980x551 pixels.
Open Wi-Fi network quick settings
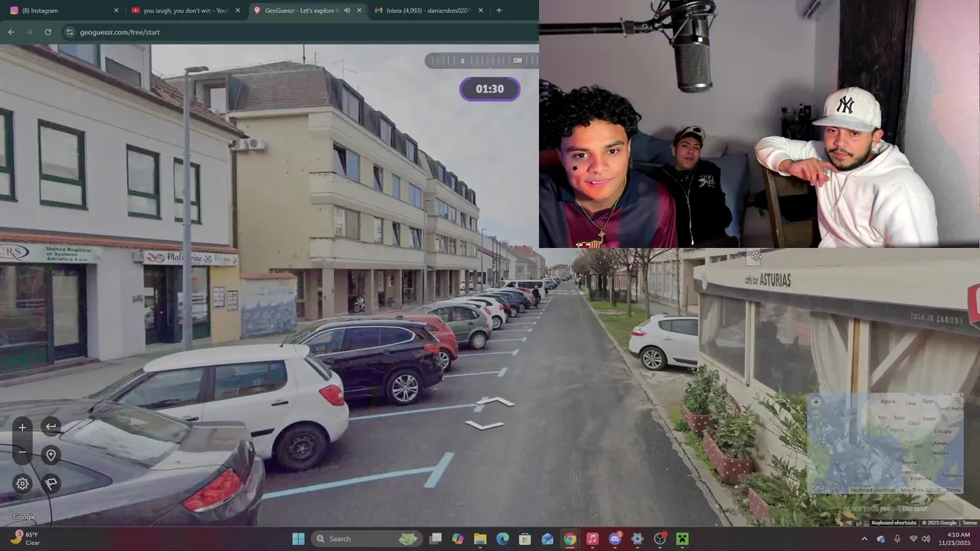(x=913, y=539)
